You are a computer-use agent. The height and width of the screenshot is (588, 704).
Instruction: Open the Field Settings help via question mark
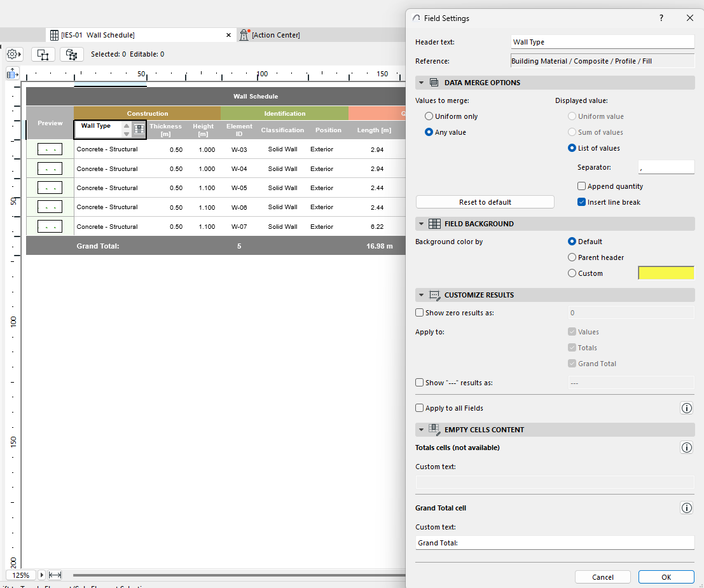[x=661, y=18]
